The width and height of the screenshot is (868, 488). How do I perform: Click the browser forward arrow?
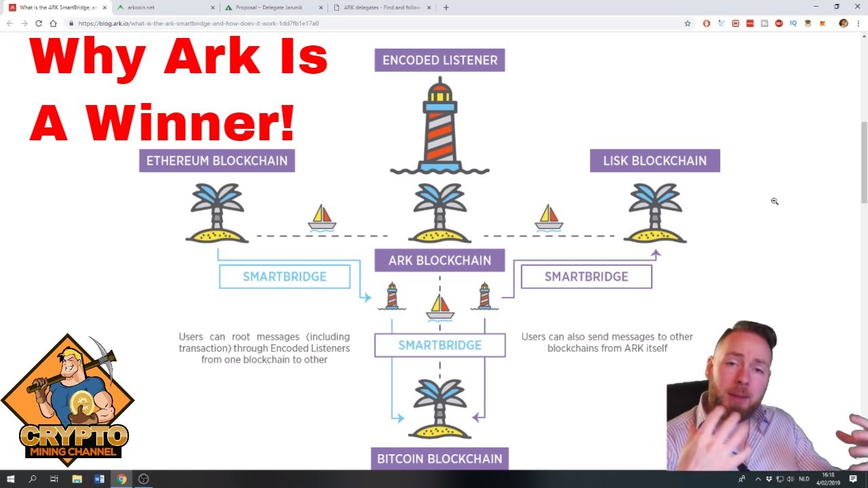tap(24, 23)
